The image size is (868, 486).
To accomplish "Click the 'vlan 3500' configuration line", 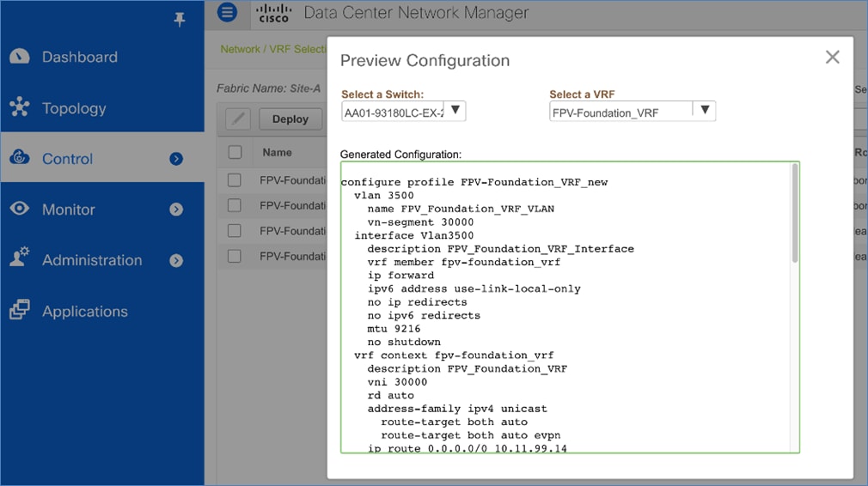I will (384, 195).
